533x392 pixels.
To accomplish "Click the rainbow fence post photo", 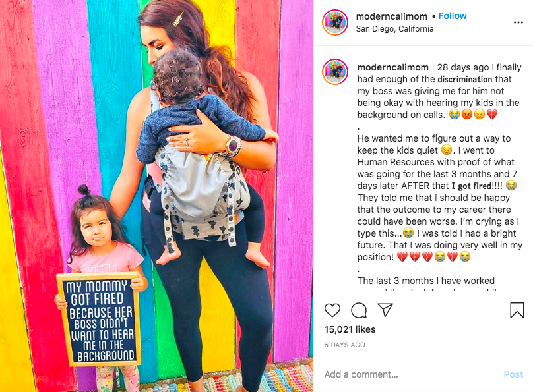I will coord(157,196).
